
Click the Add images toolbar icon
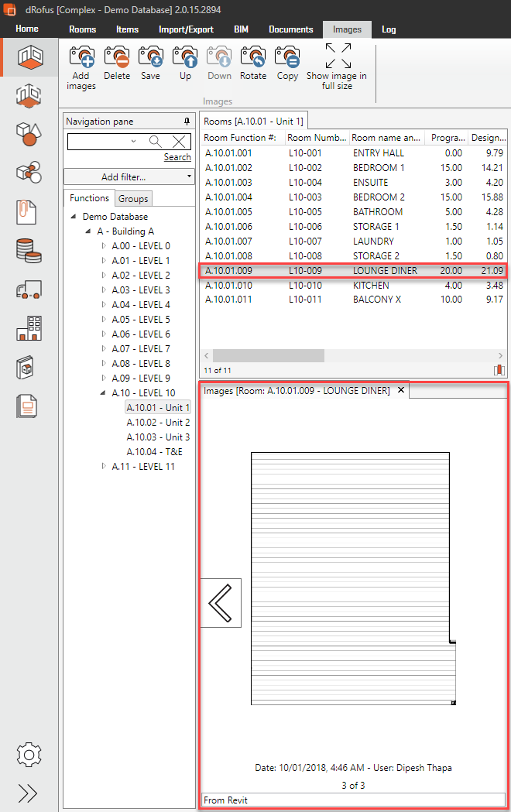81,59
